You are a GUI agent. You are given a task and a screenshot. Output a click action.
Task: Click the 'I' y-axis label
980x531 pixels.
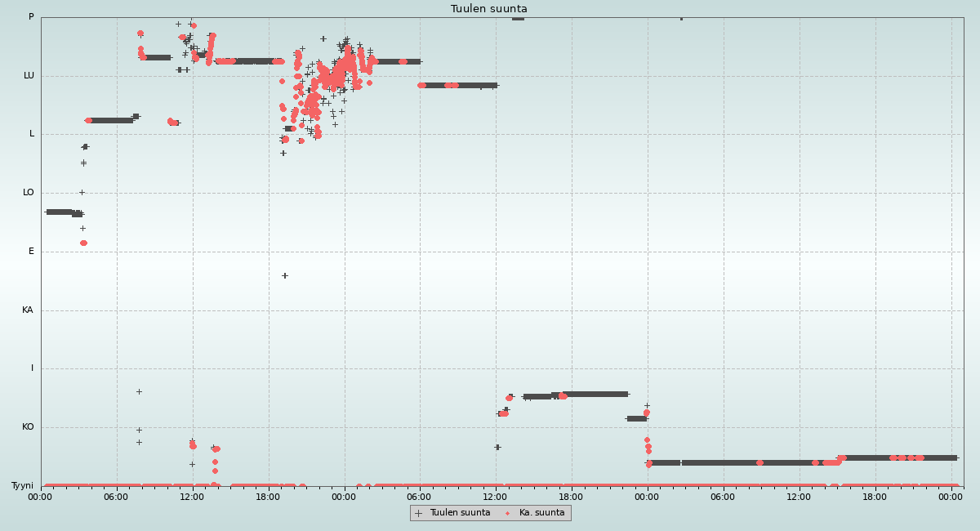pyautogui.click(x=33, y=368)
